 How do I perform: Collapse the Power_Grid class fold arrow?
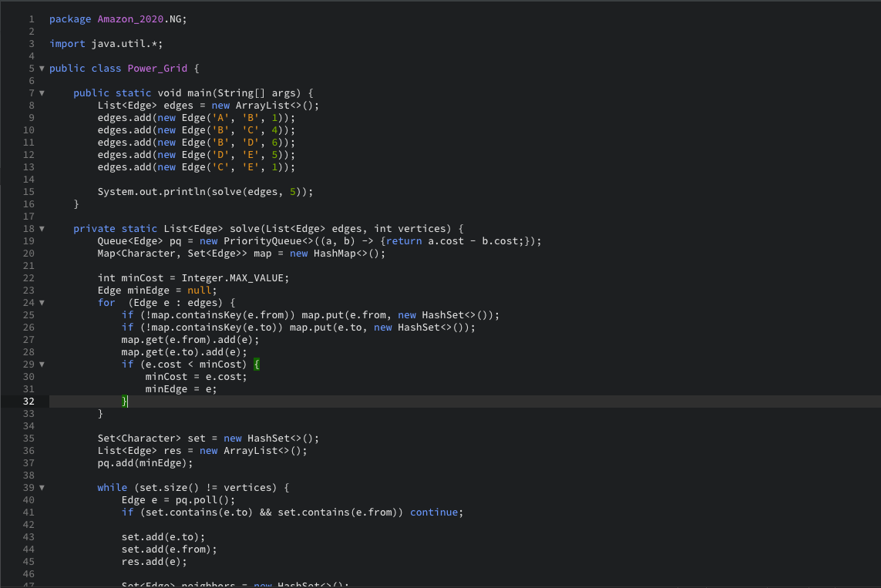point(42,69)
